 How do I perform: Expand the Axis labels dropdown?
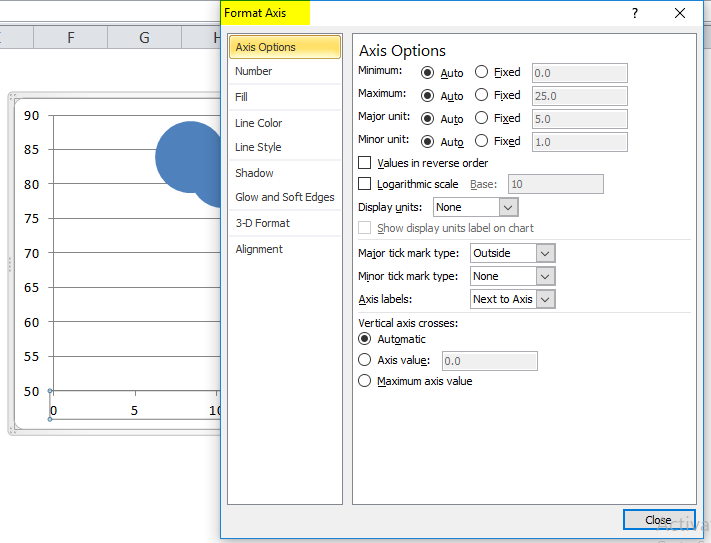[x=545, y=299]
